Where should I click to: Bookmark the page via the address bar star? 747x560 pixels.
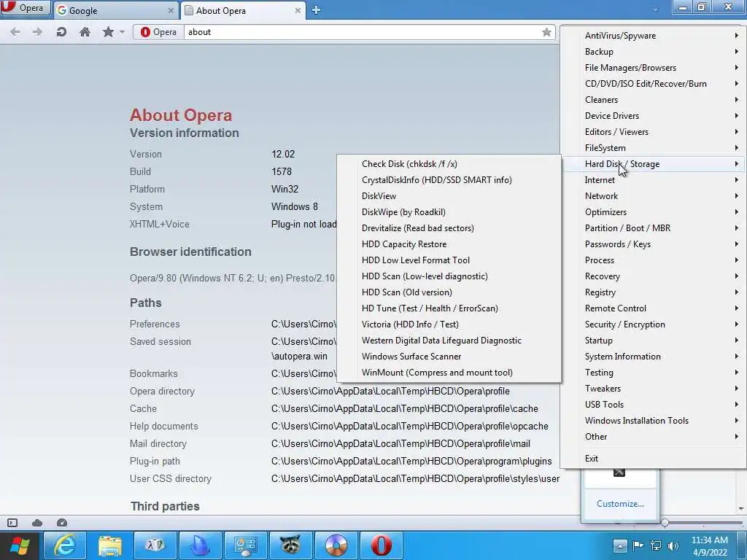click(546, 32)
